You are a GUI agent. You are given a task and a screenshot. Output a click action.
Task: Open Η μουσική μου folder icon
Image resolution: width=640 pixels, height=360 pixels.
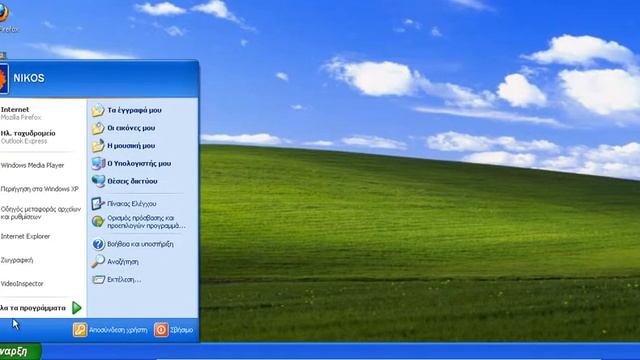coord(98,146)
